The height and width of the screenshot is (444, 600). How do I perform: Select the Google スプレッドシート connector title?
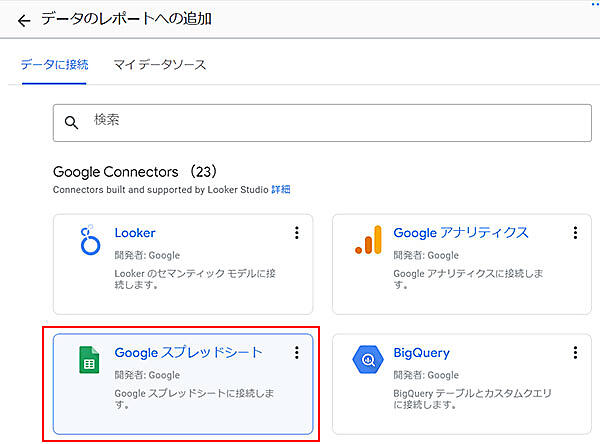pyautogui.click(x=189, y=353)
